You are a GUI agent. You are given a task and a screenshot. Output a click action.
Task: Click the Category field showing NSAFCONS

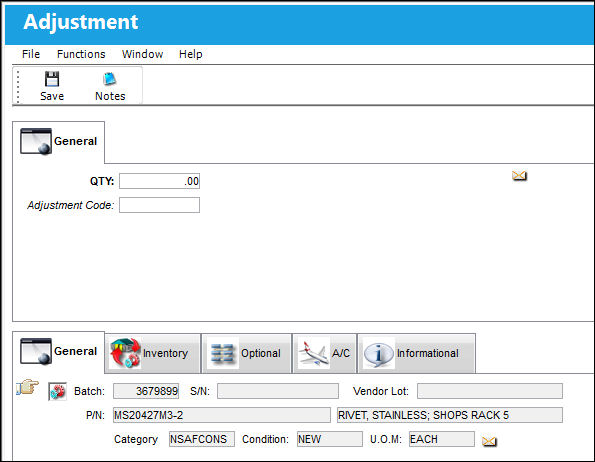click(202, 439)
